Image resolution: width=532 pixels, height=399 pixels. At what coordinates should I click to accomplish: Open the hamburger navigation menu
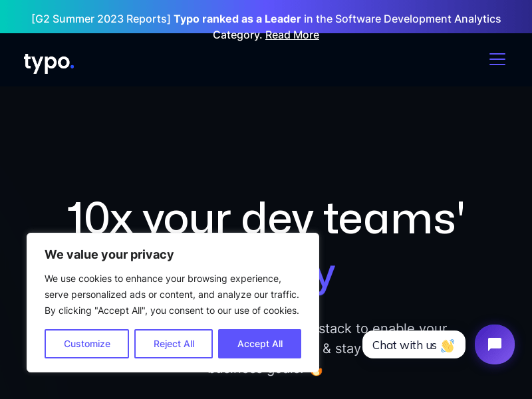point(497,59)
